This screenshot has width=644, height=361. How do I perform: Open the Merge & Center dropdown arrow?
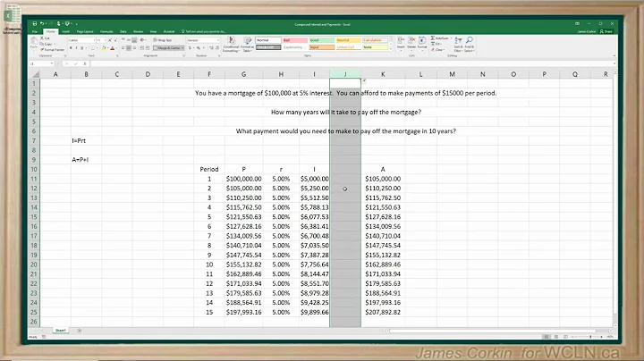tap(182, 48)
